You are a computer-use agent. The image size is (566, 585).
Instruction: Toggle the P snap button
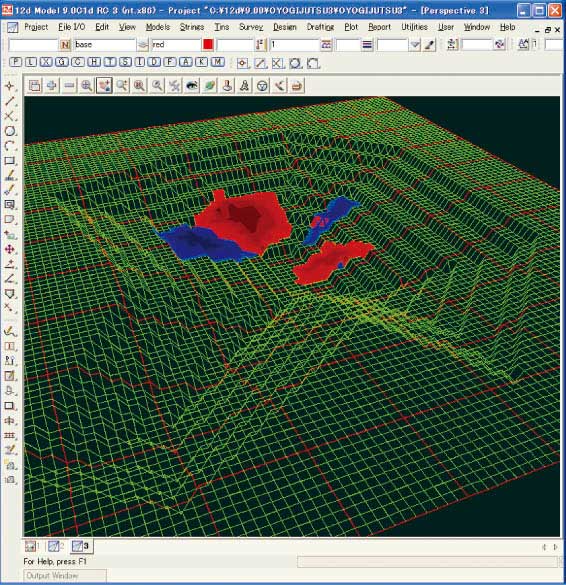15,62
